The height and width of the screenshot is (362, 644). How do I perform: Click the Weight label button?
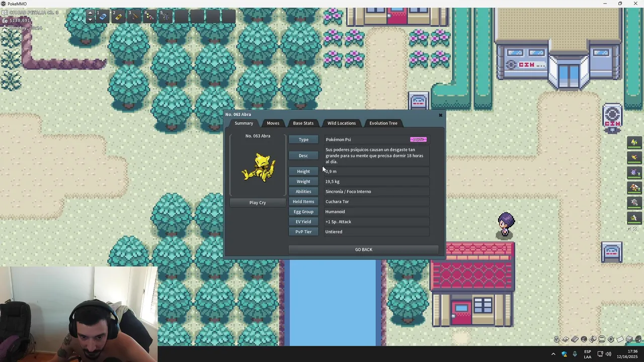point(303,182)
